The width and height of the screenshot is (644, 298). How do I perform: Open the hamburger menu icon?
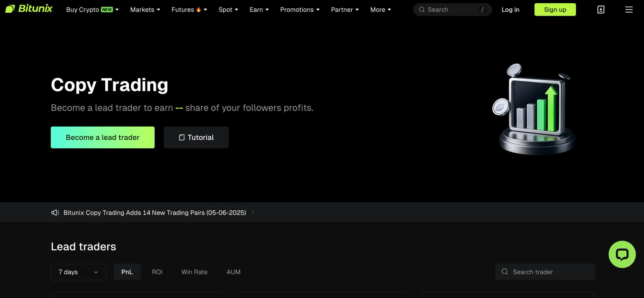click(629, 10)
